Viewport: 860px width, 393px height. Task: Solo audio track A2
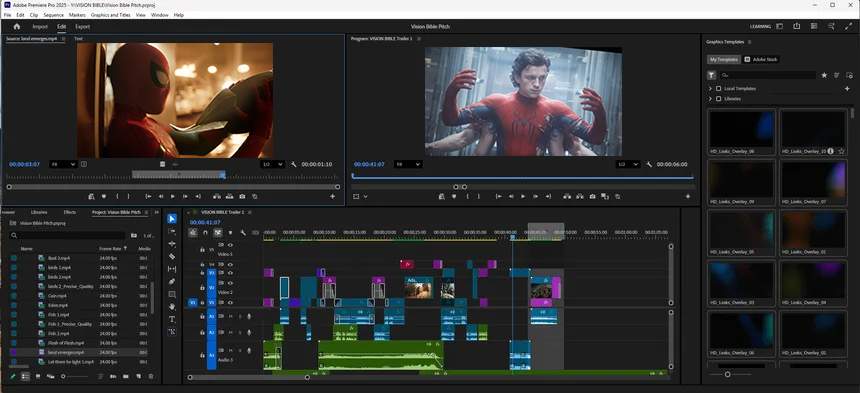click(240, 332)
